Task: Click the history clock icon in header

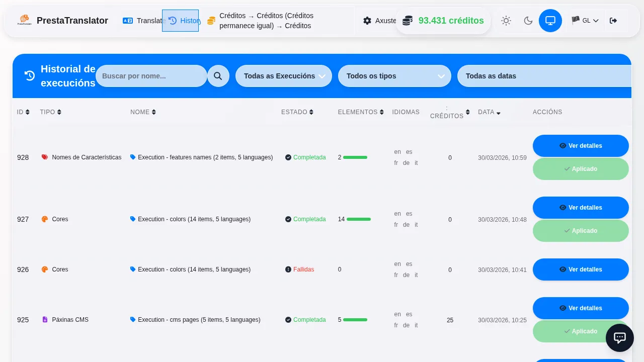Action: click(x=173, y=21)
